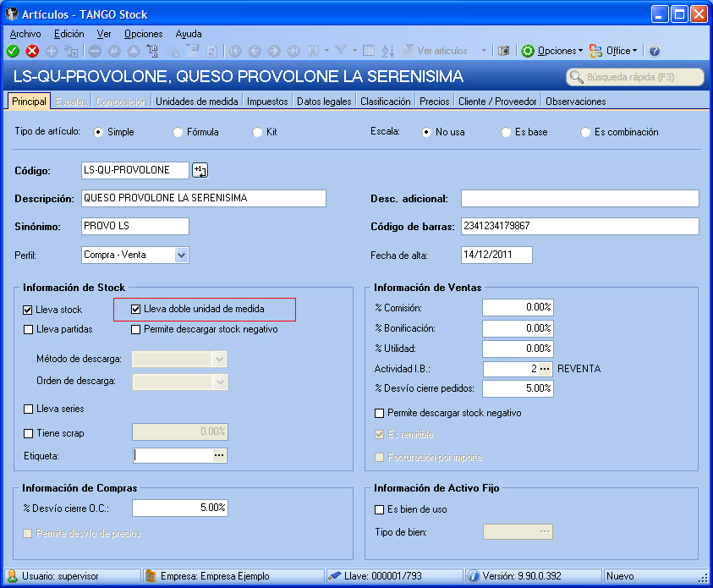Go to next record arrow icon
This screenshot has width=713, height=588.
pyautogui.click(x=274, y=51)
